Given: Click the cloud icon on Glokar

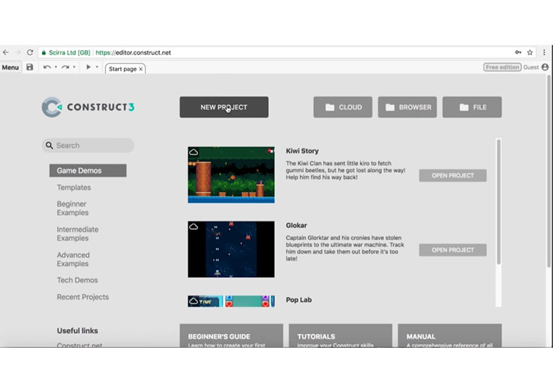Looking at the screenshot, I should 194,227.
